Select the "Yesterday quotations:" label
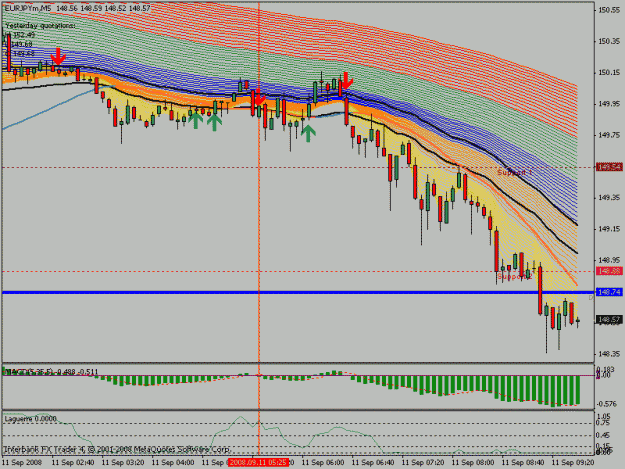Viewport: 625px width, 469px height. tap(40, 26)
